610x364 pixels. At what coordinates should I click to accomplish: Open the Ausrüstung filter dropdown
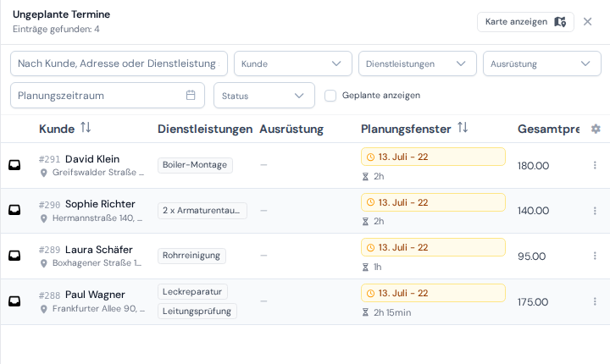(x=542, y=63)
